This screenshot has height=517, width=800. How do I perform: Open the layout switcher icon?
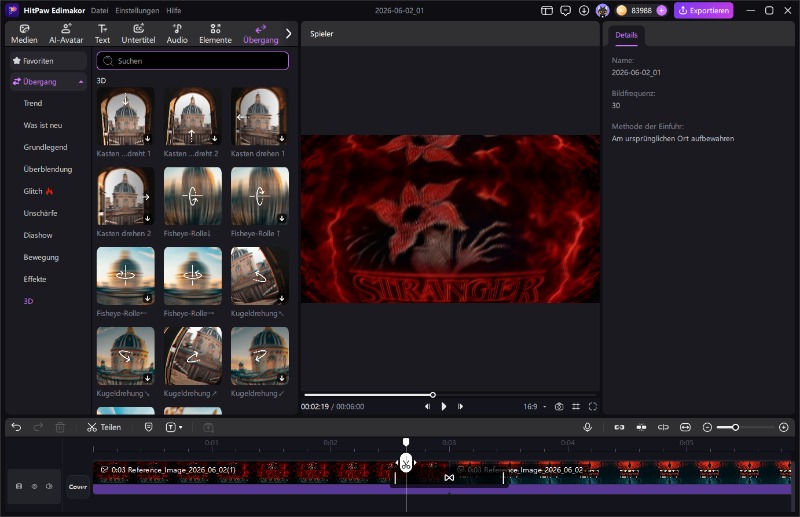point(547,10)
